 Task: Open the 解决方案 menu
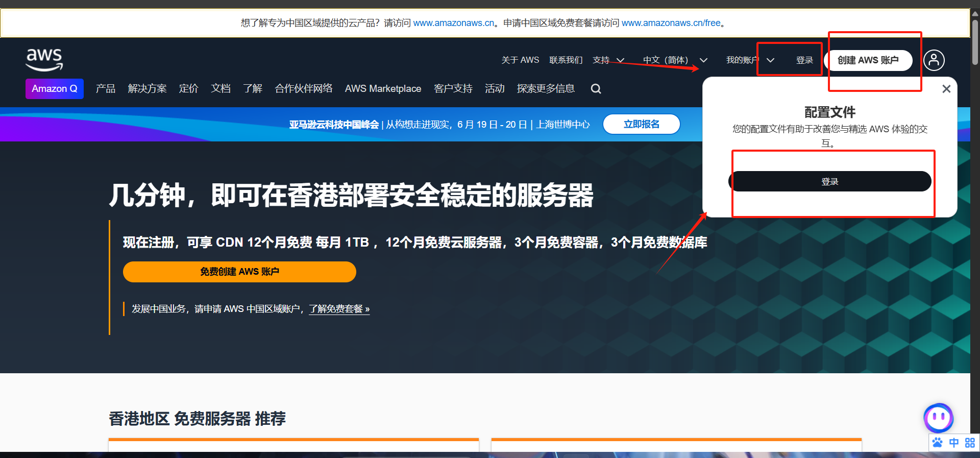point(147,89)
